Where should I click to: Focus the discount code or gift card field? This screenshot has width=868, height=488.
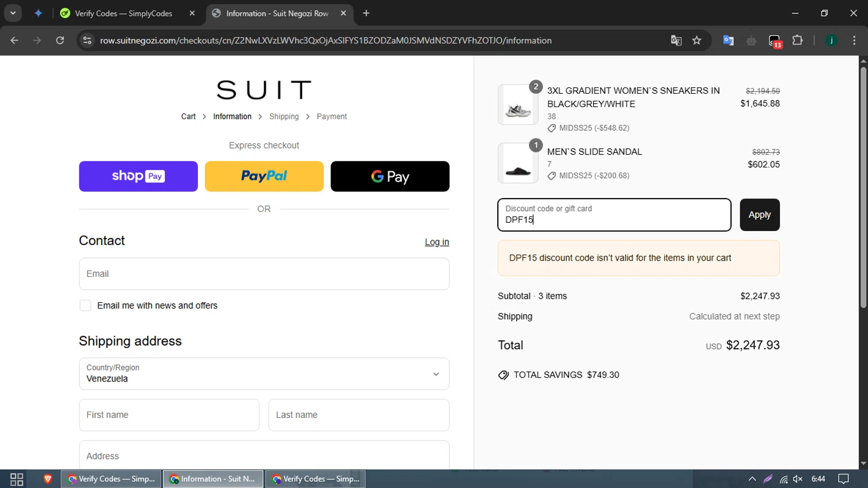point(615,215)
